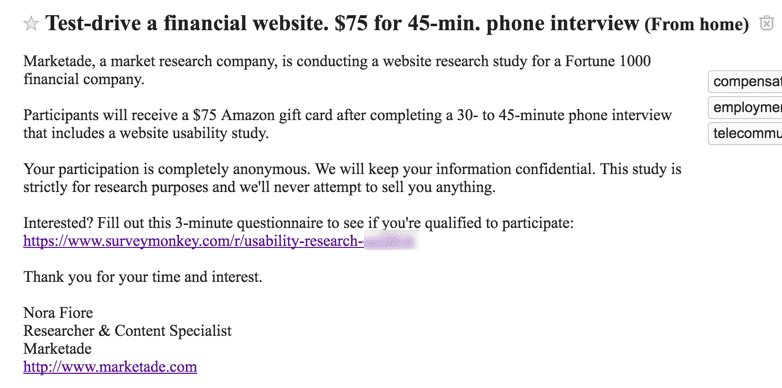Click the 'Test-drive a financial website' posting title
This screenshot has width=782, height=388.
[188, 23]
